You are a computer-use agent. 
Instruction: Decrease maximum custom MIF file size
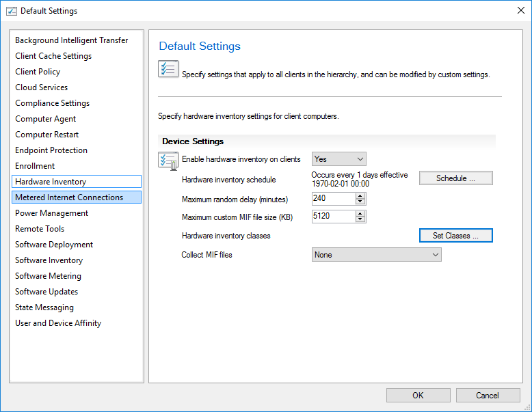(x=360, y=219)
